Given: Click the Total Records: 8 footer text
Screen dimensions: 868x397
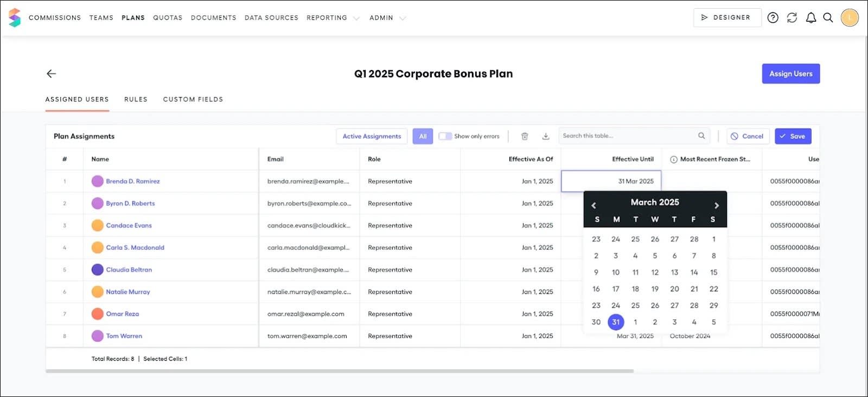Looking at the screenshot, I should point(113,359).
